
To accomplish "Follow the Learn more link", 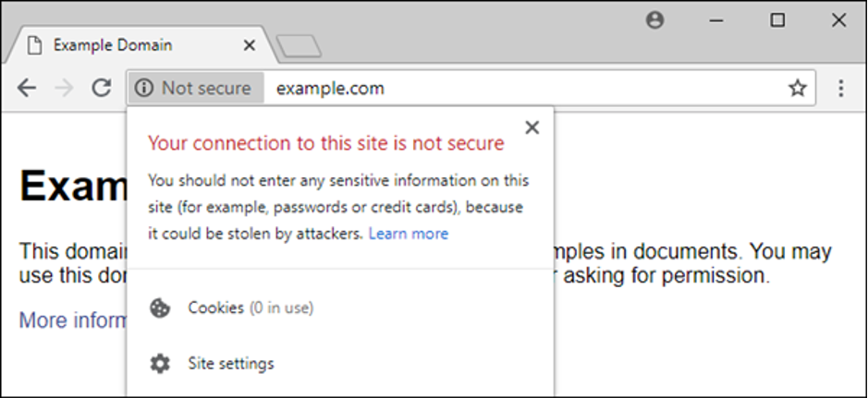I will pyautogui.click(x=409, y=234).
